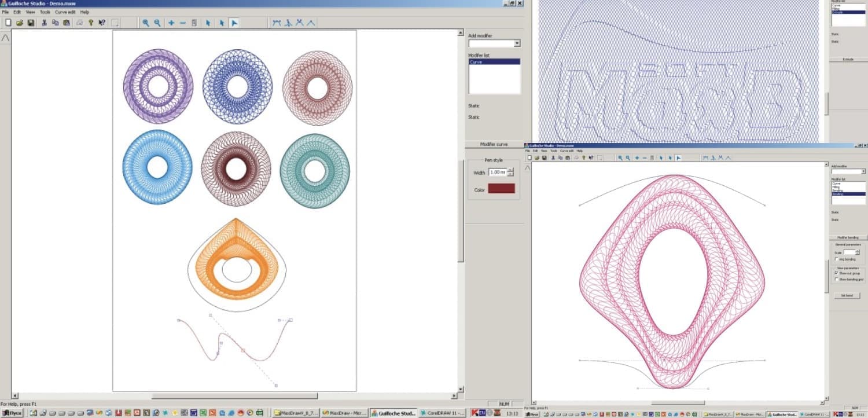This screenshot has width=868, height=418.
Task: Click first curve-node tool icon in left window toolbar
Action: 276,23
